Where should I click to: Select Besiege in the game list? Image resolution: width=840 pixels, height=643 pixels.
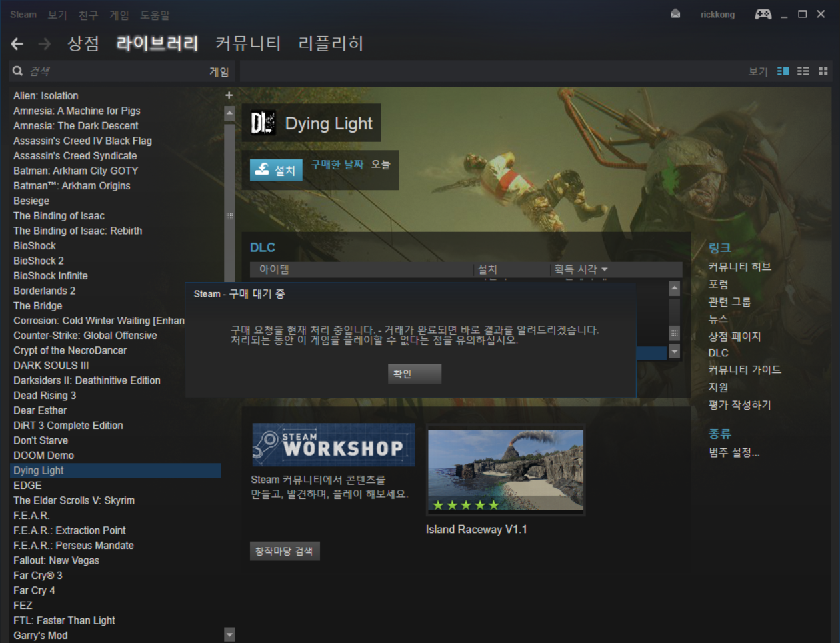31,201
